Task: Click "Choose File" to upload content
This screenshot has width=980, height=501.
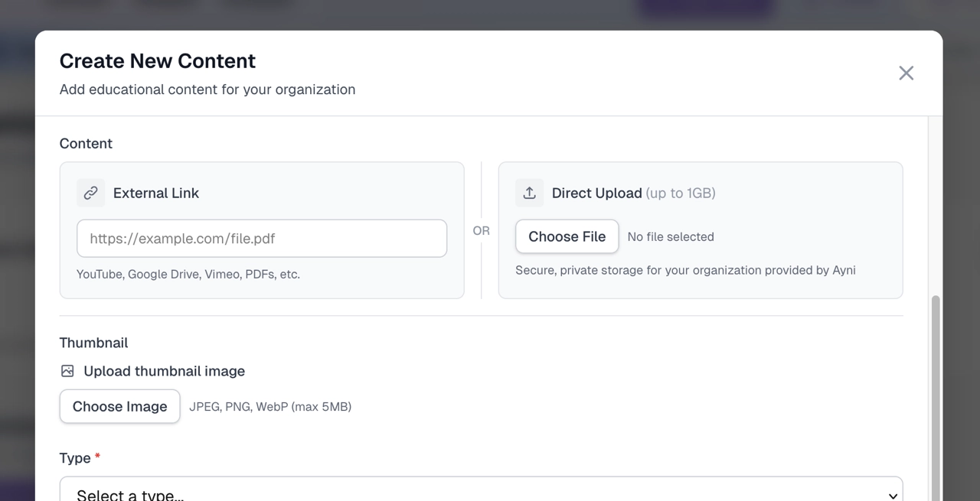Action: pyautogui.click(x=567, y=236)
